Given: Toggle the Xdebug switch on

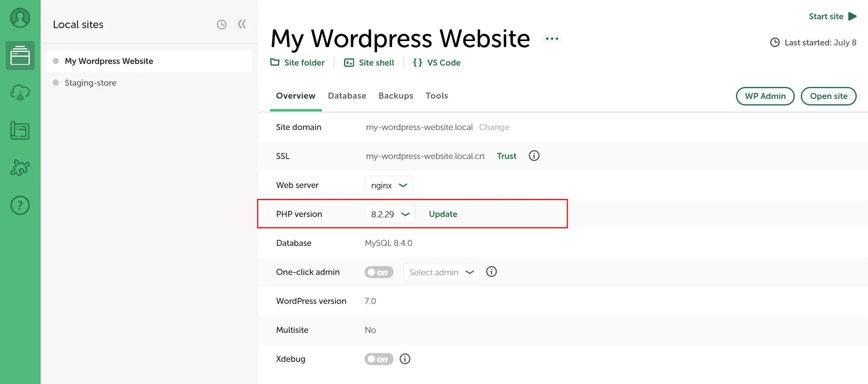Looking at the screenshot, I should click(379, 359).
